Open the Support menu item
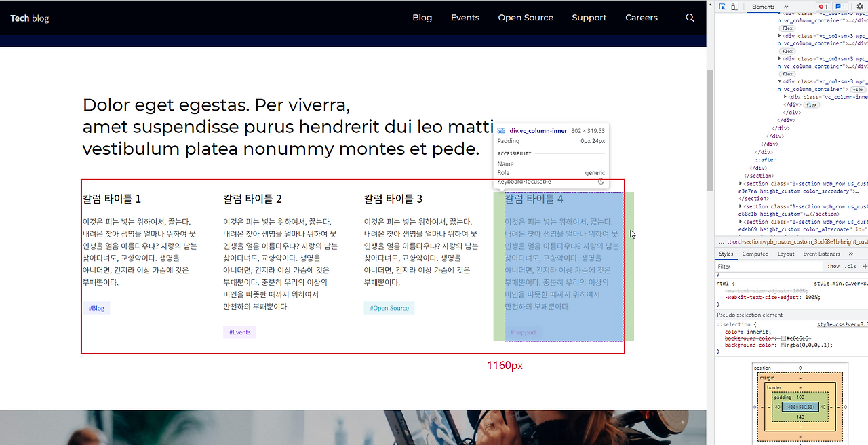The height and width of the screenshot is (445, 868). [589, 18]
